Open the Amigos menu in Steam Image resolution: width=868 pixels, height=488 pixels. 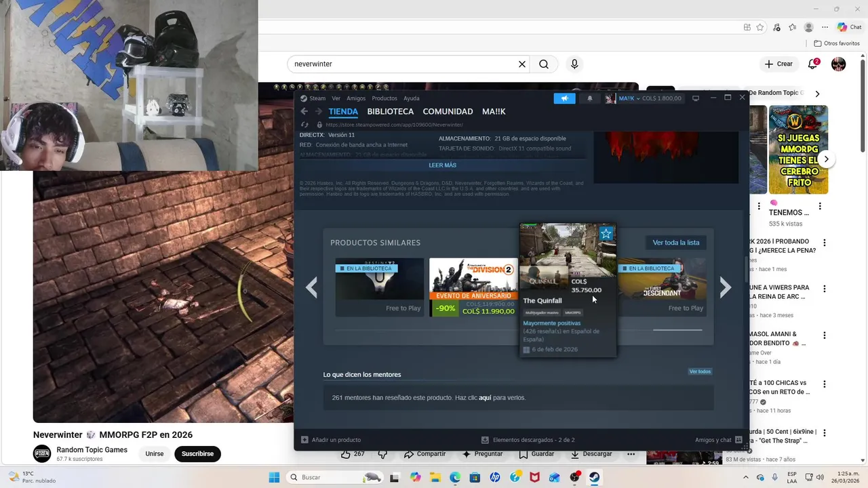pos(356,98)
